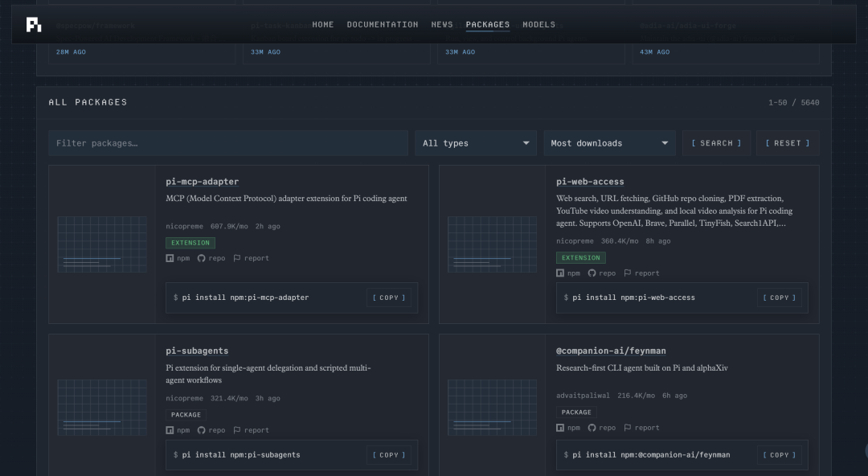Open GitHub repo icon for @companion-ai/feynman
This screenshot has width=868, height=476.
[602, 428]
